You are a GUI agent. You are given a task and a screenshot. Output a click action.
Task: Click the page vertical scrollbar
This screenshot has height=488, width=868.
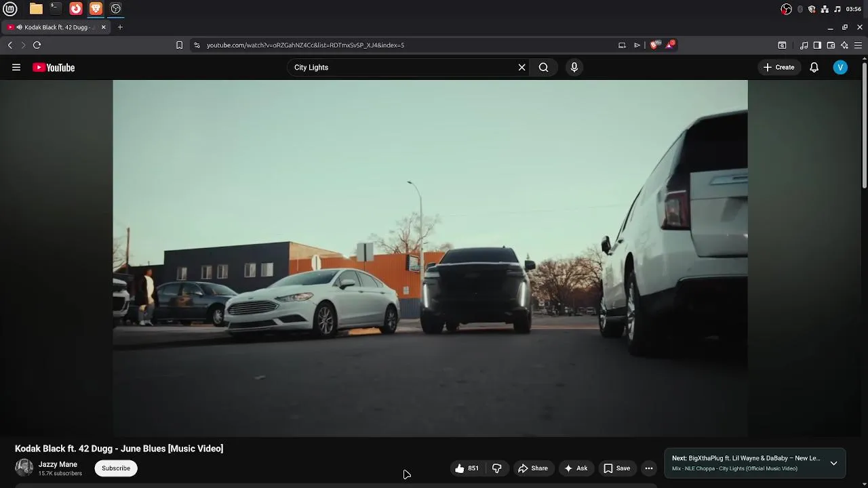[x=865, y=125]
